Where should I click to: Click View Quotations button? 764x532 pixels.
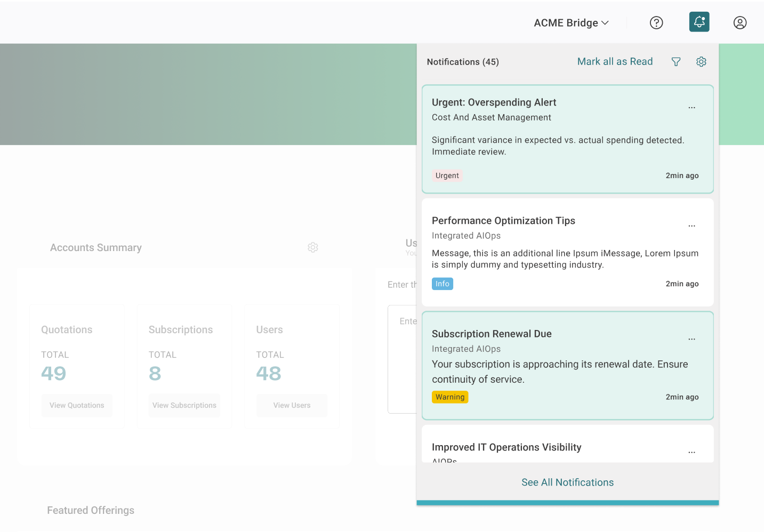[77, 406]
